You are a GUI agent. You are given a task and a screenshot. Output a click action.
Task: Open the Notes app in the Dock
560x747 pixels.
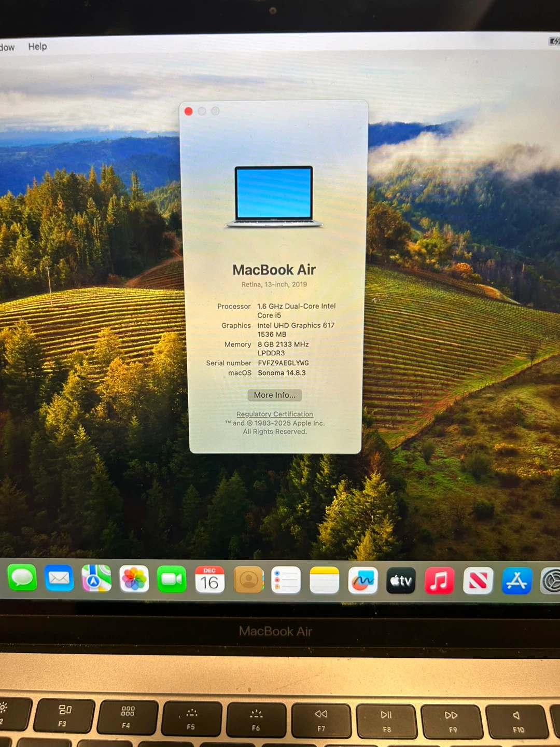324,580
